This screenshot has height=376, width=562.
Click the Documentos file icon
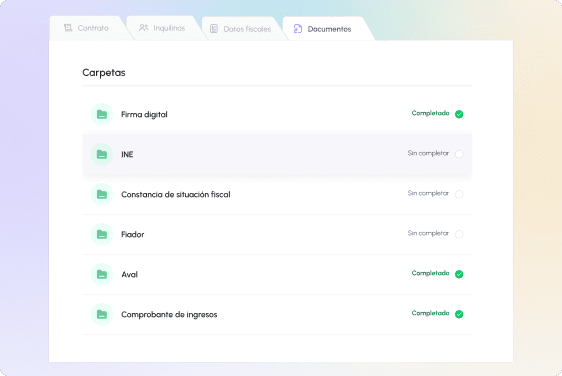click(x=298, y=29)
